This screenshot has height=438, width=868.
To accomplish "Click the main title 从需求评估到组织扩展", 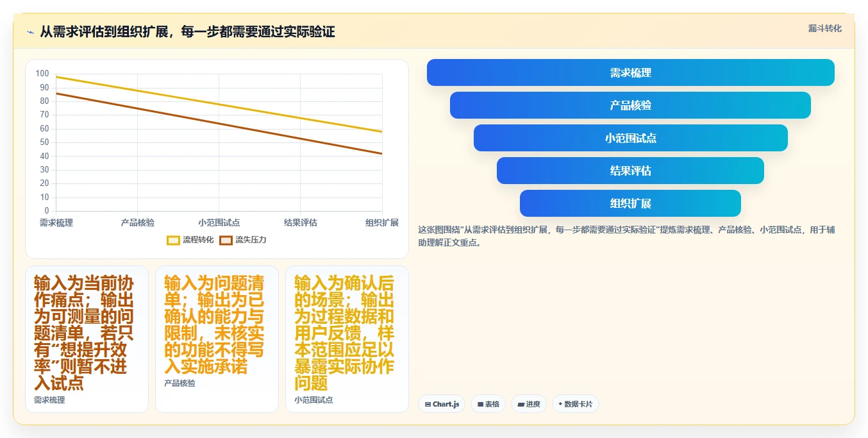I will click(x=187, y=32).
